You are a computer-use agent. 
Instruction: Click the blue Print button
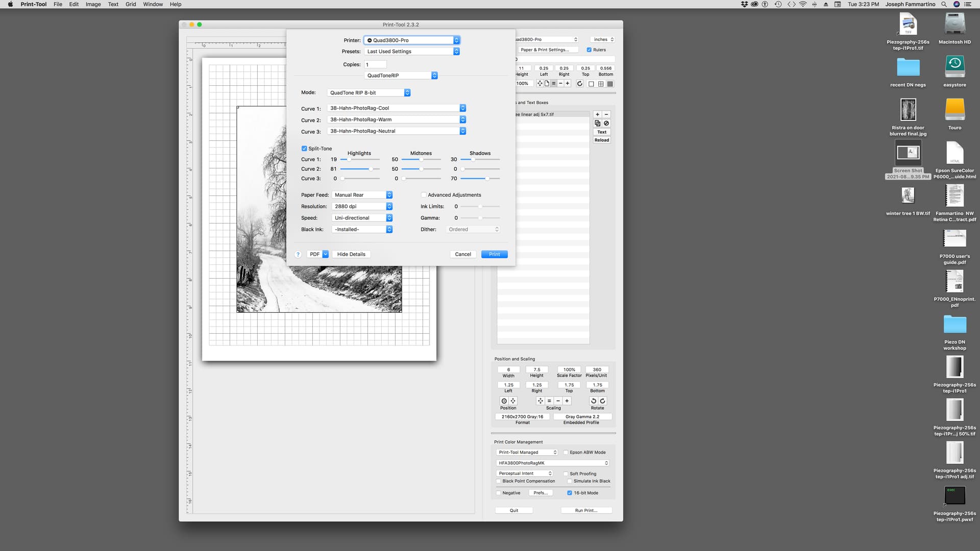click(x=494, y=255)
